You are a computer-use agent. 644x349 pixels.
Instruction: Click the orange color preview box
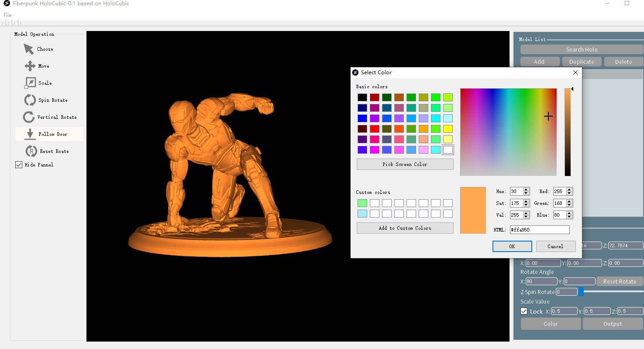(x=473, y=210)
